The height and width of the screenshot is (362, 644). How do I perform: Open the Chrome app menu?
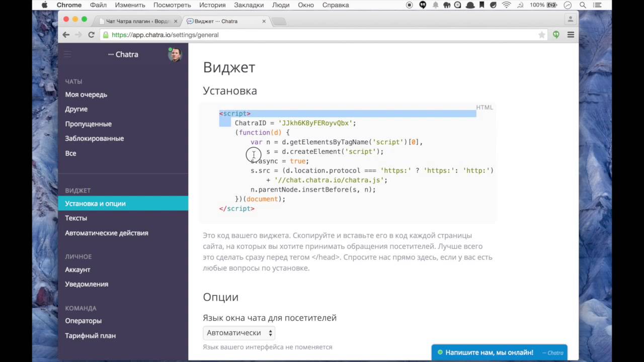coord(69,5)
